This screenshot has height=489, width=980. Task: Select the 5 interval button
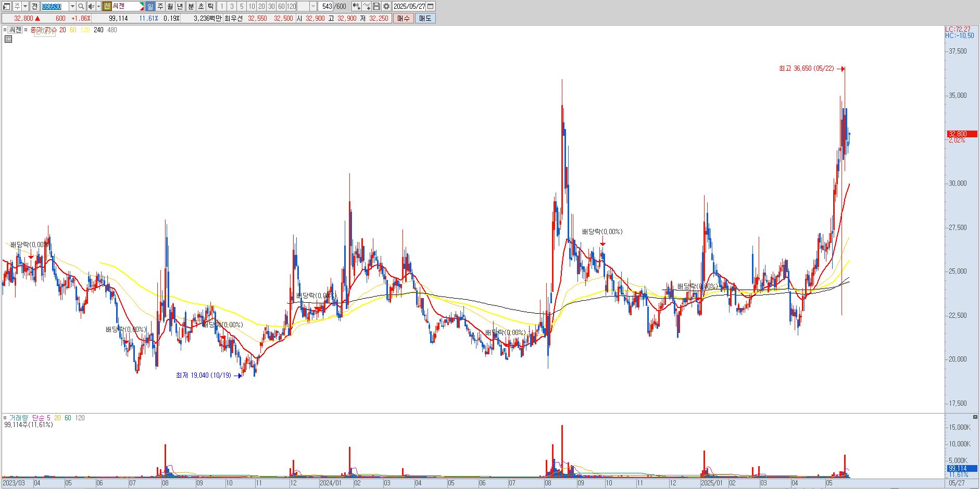point(242,6)
